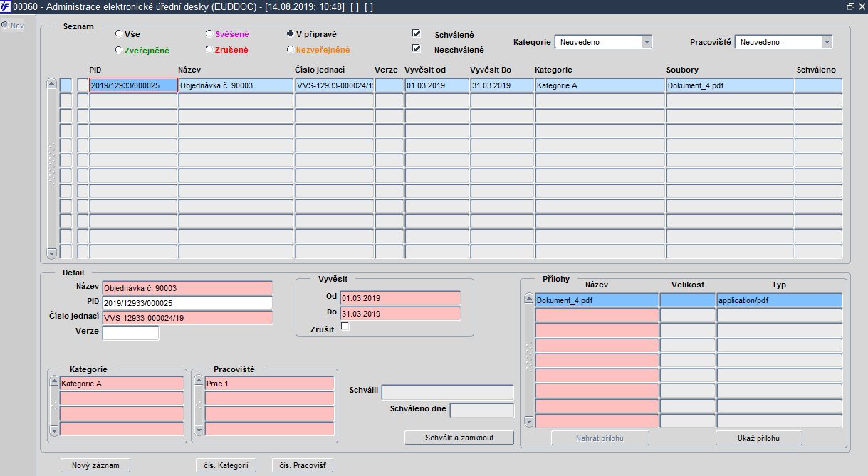Uncheck the Schválené checkbox
868x476 pixels.
point(417,33)
